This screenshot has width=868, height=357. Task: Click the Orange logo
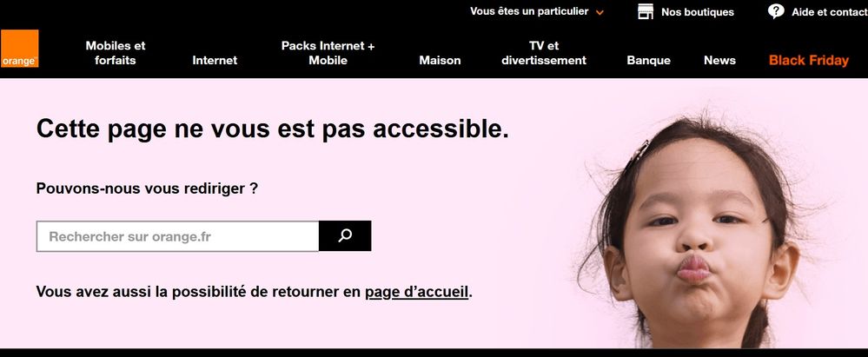(19, 49)
